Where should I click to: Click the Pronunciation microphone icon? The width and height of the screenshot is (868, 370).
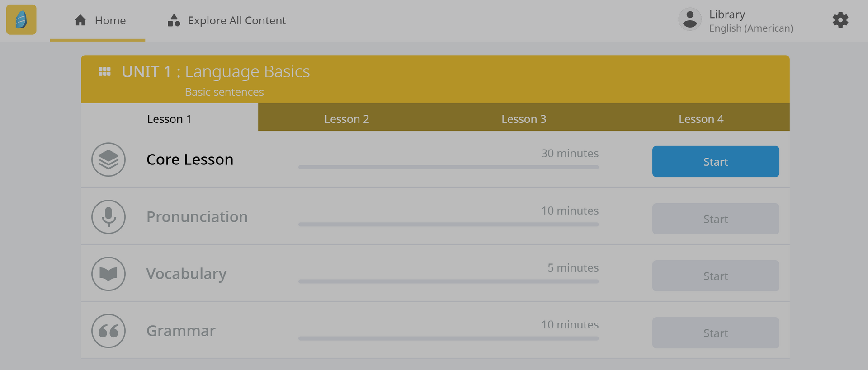pos(108,217)
